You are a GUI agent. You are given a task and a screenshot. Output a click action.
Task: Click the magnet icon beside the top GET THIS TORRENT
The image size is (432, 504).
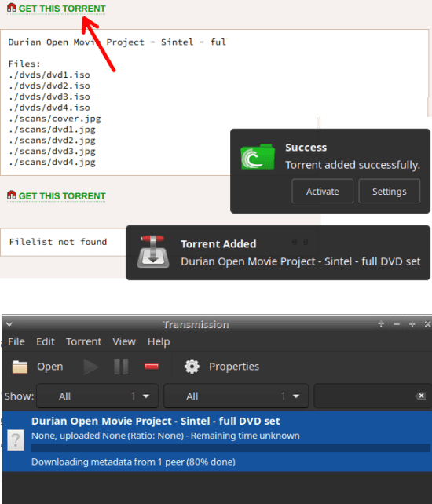12,8
